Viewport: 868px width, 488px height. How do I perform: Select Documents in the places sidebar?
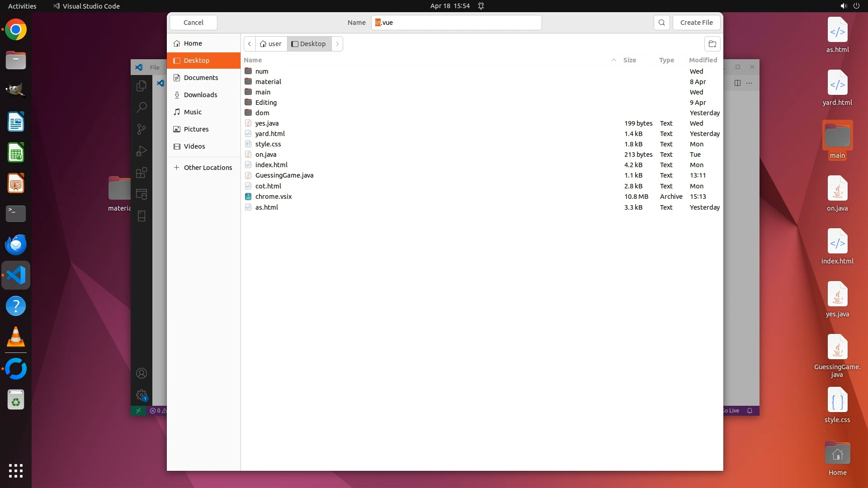click(201, 78)
